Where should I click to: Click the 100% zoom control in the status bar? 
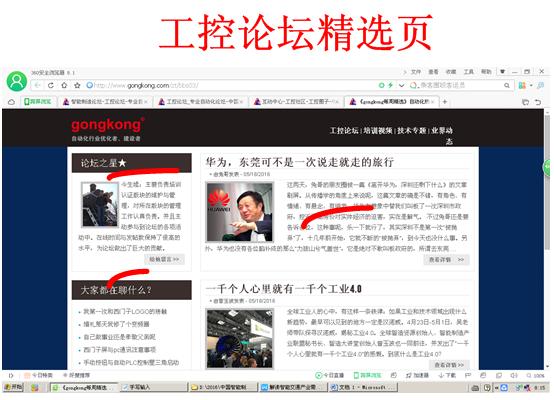tap(536, 375)
